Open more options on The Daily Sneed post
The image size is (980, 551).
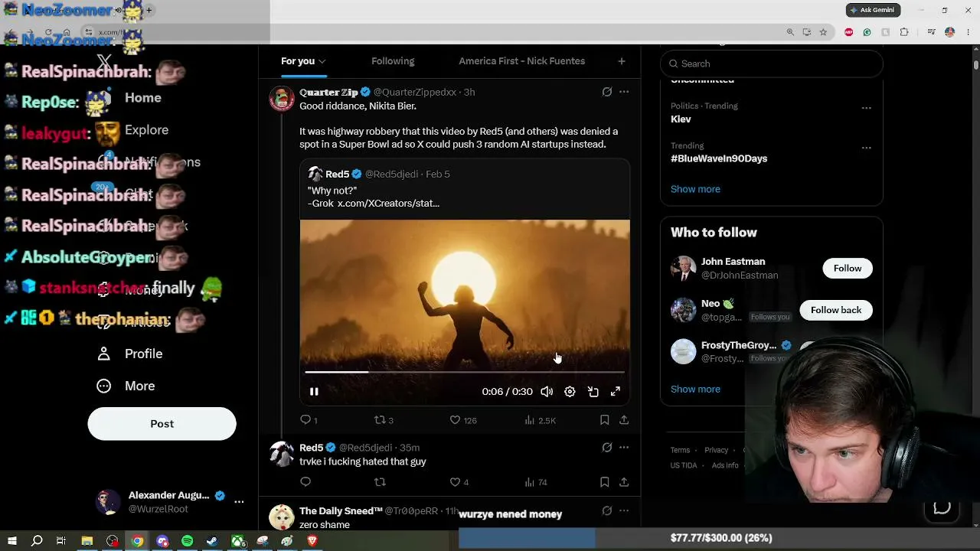[624, 510]
